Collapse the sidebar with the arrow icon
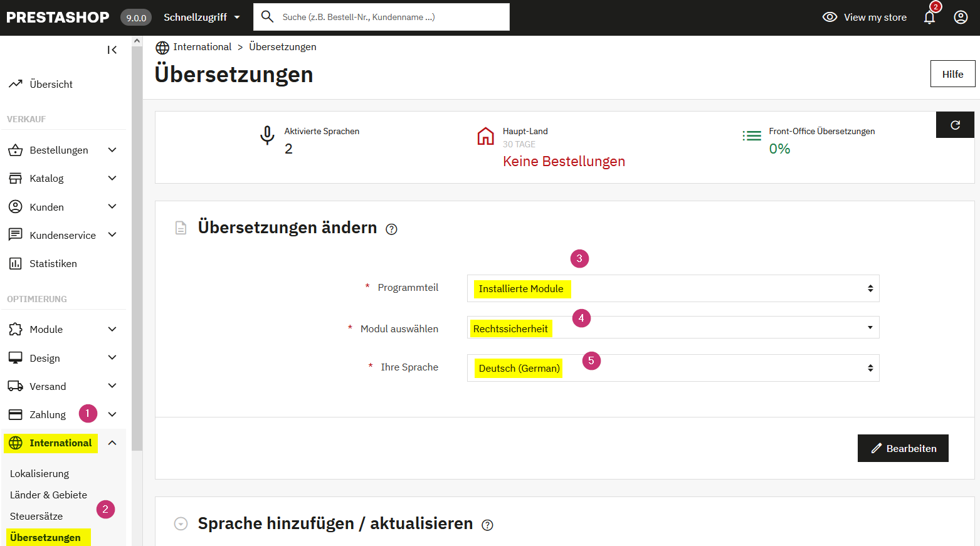The height and width of the screenshot is (546, 980). tap(112, 50)
